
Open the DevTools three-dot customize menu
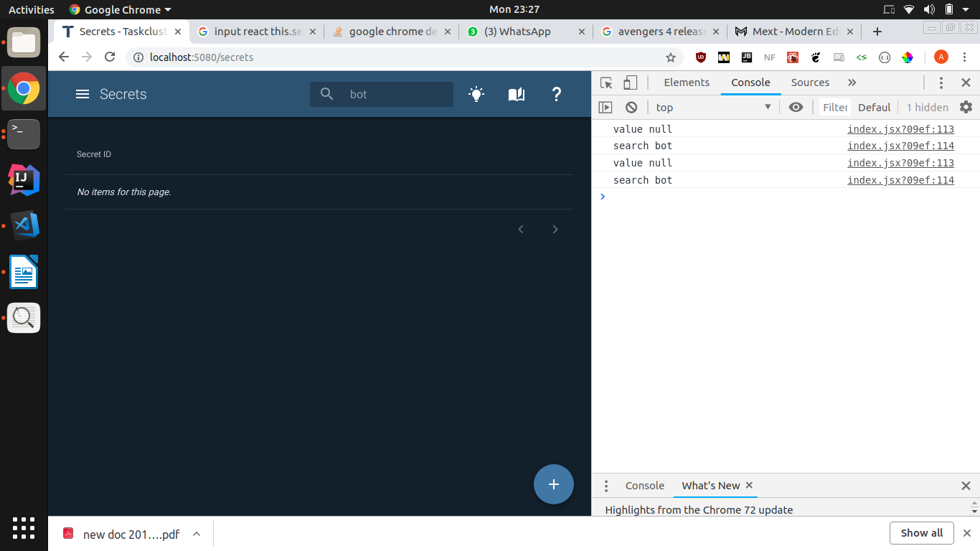click(x=941, y=83)
